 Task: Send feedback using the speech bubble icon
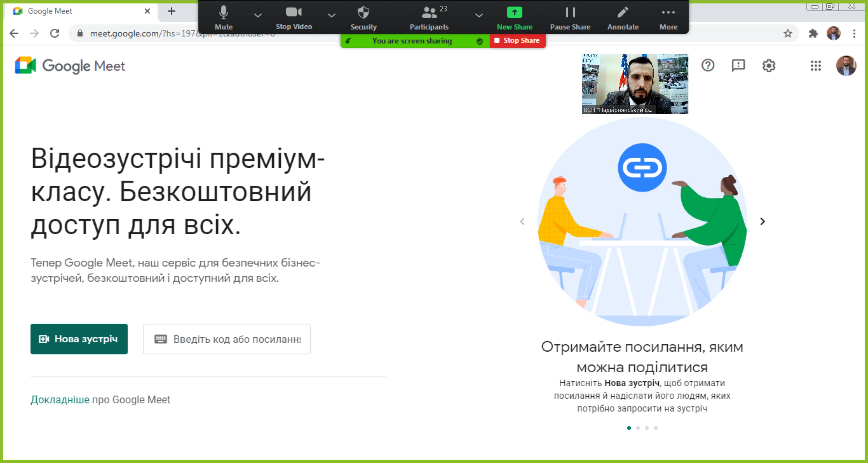pos(738,65)
